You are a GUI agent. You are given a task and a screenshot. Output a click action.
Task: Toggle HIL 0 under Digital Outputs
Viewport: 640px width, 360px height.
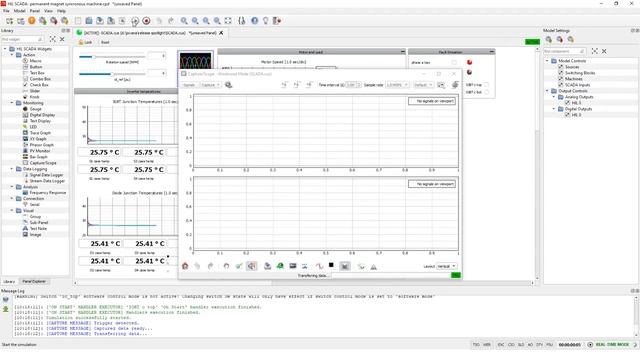tap(567, 115)
